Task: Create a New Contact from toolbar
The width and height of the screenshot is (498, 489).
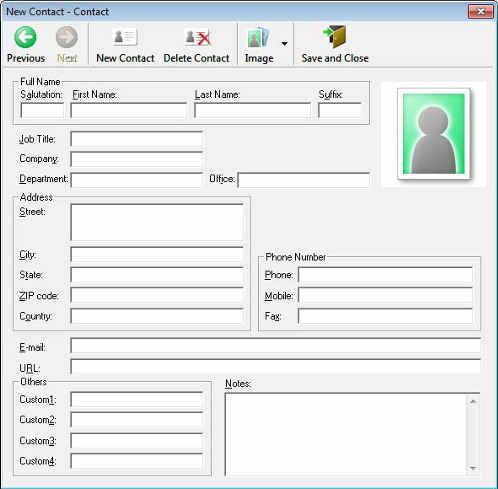Action: pyautogui.click(x=125, y=44)
